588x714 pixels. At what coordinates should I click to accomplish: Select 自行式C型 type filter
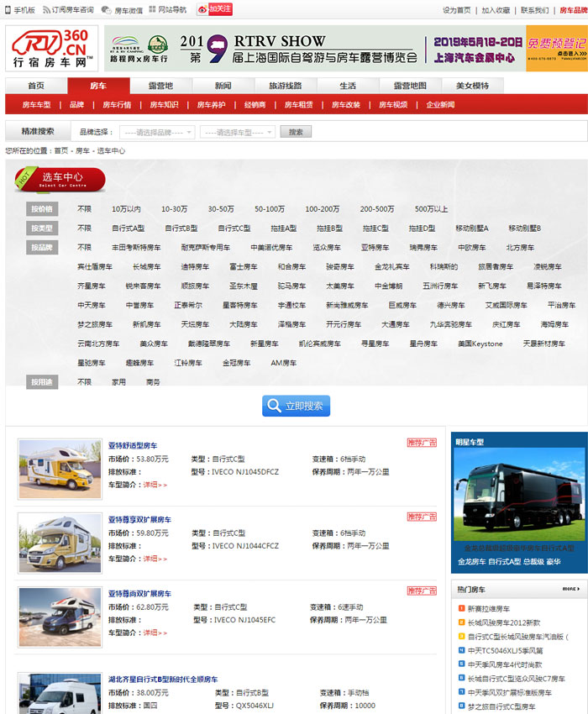pyautogui.click(x=234, y=228)
